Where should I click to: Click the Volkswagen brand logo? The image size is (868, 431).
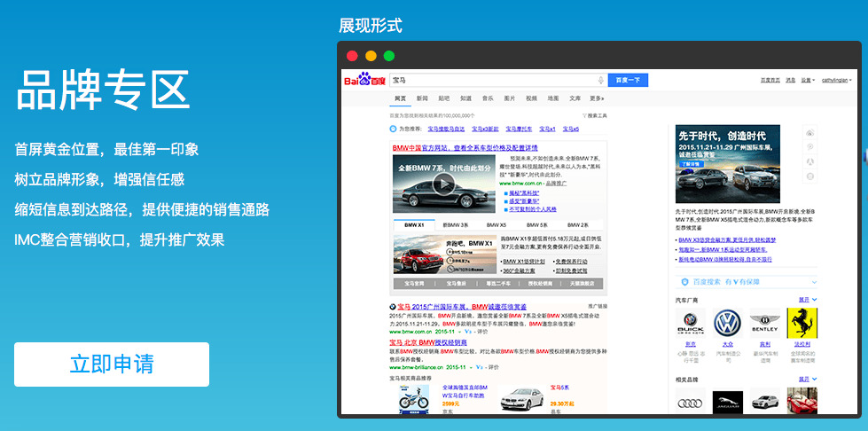(x=727, y=322)
